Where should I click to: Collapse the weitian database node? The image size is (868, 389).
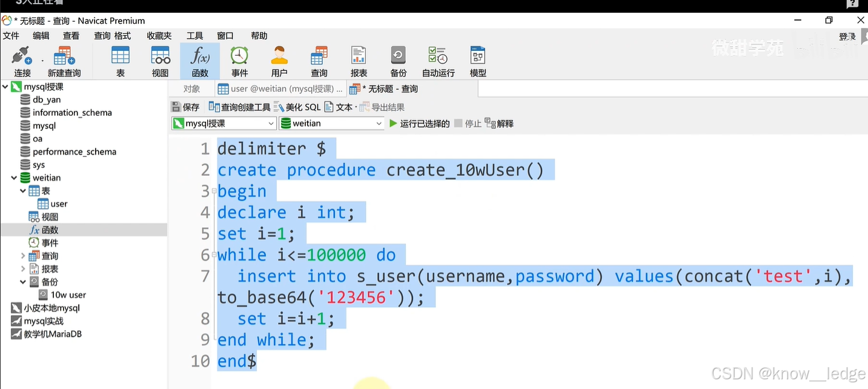click(14, 178)
